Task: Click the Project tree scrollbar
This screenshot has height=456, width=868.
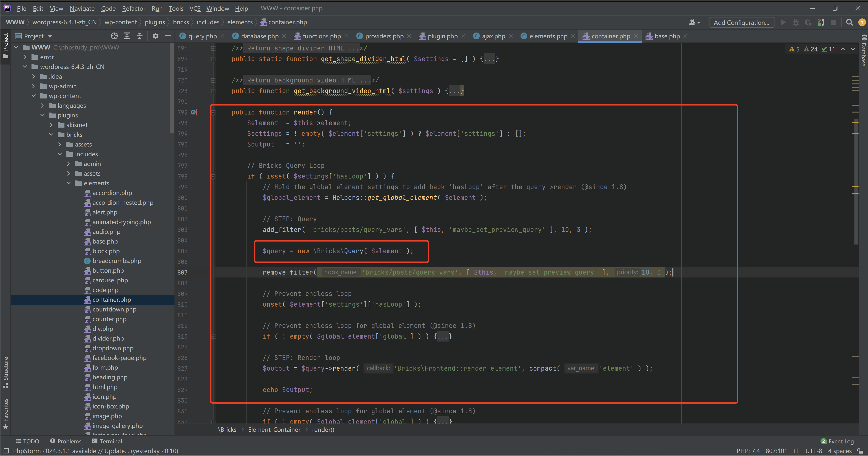Action: (x=172, y=88)
